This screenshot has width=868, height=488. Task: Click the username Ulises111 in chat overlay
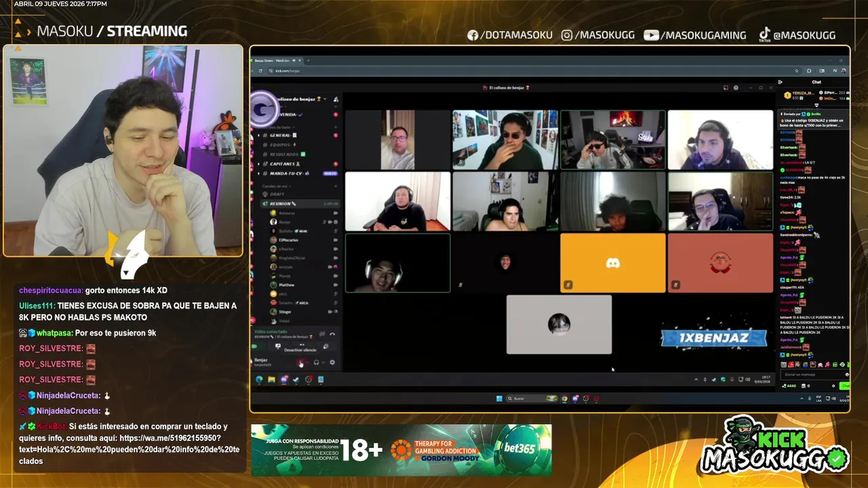tap(37, 306)
